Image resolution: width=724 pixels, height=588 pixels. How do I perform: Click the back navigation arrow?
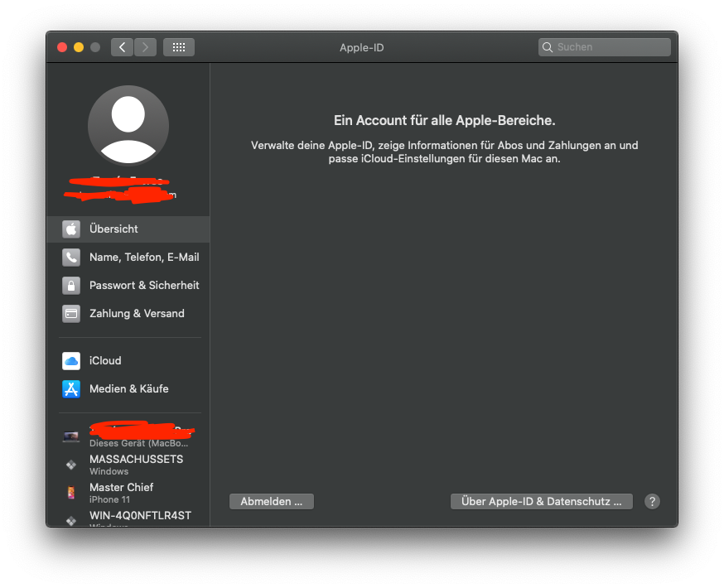click(121, 47)
